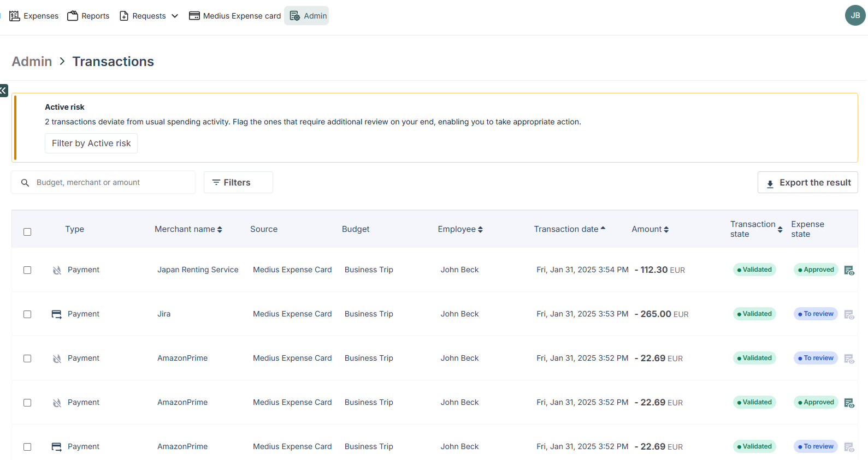868x460 pixels.
Task: Focus the budget, merchant or amount search field
Action: coord(103,182)
